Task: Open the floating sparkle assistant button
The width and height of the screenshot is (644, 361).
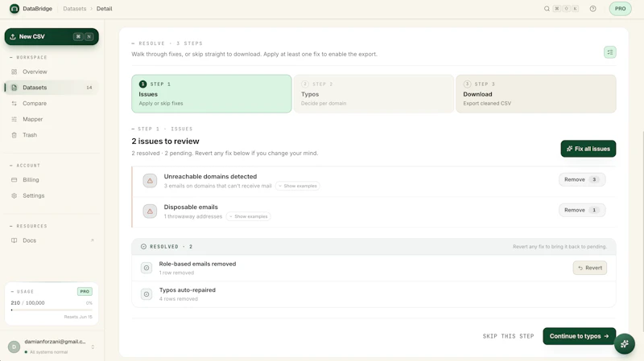Action: (625, 344)
